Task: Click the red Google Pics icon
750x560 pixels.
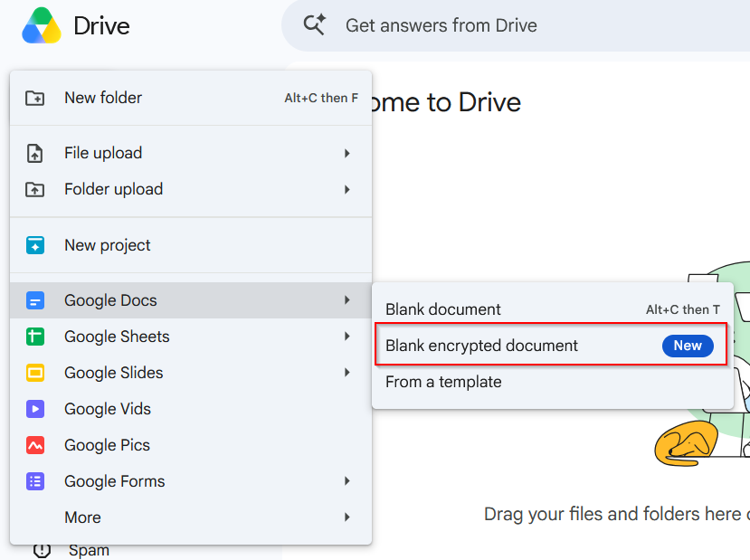Action: click(x=35, y=445)
